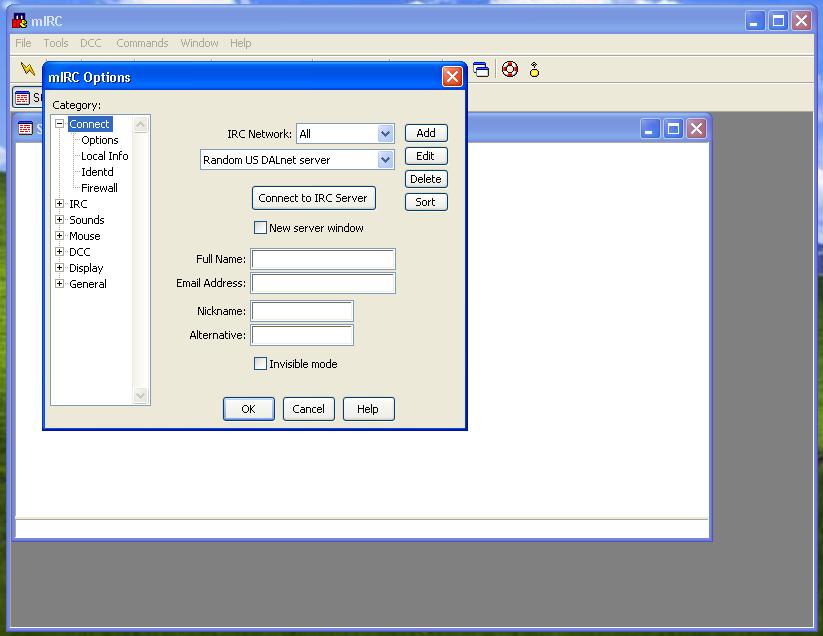Collapse the Connect category in the tree

(x=60, y=124)
